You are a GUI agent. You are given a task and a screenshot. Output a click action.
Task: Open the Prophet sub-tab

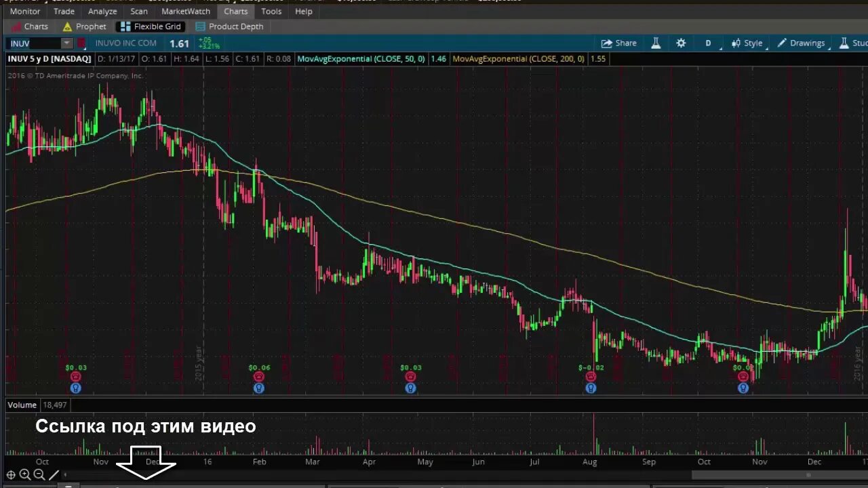click(85, 26)
